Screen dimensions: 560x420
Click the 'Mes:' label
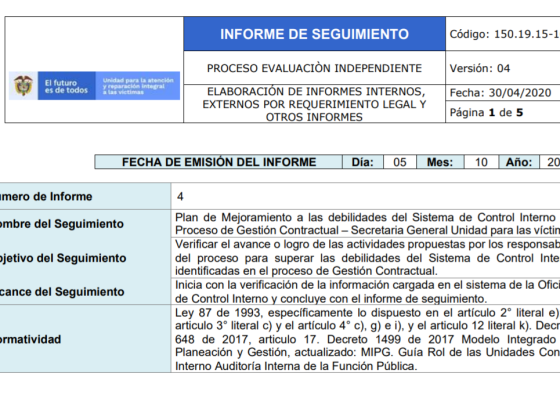click(440, 162)
